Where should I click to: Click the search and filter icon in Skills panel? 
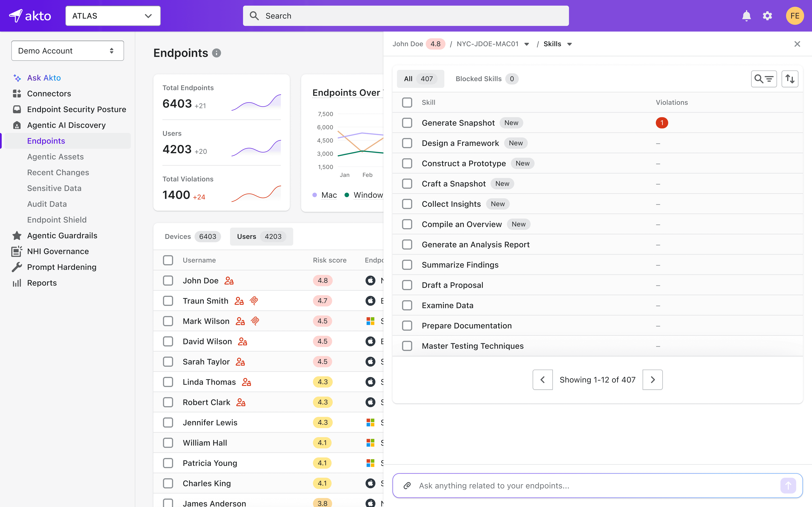[x=764, y=79]
